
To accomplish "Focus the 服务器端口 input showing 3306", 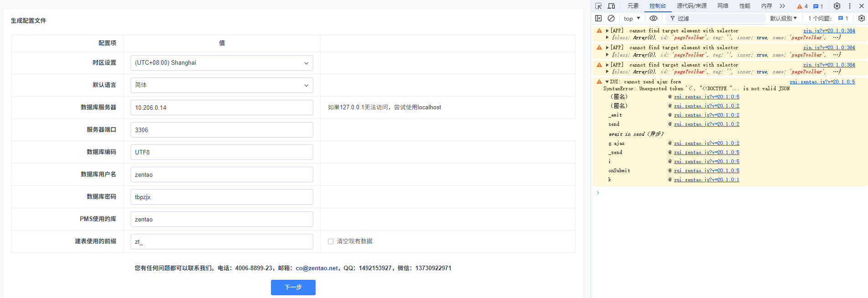I will pos(222,130).
